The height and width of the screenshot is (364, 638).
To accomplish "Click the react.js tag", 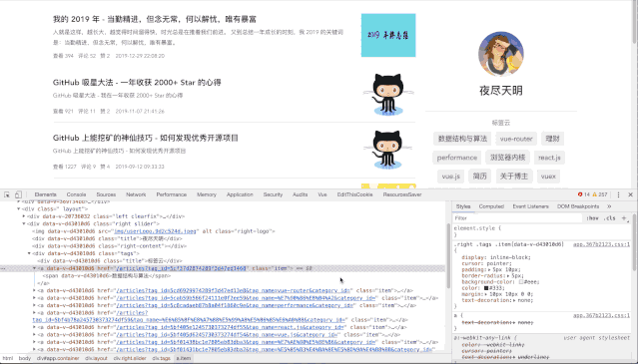I will pos(549,158).
